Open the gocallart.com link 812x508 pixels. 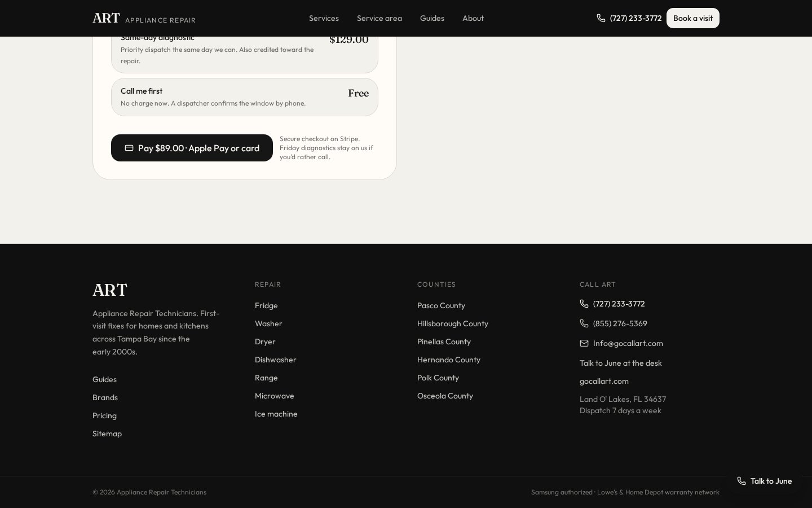[x=604, y=381]
